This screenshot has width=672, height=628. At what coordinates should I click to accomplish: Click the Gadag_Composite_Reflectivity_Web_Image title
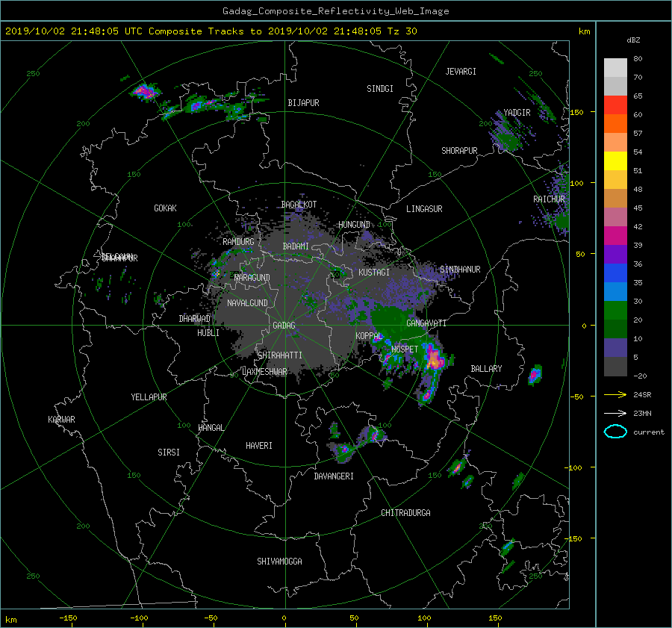[x=335, y=11]
